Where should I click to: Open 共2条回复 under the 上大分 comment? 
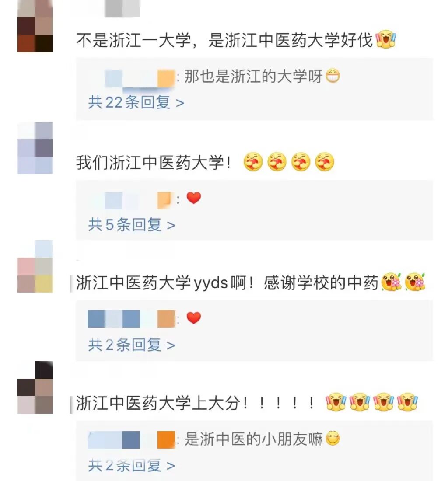(x=132, y=465)
